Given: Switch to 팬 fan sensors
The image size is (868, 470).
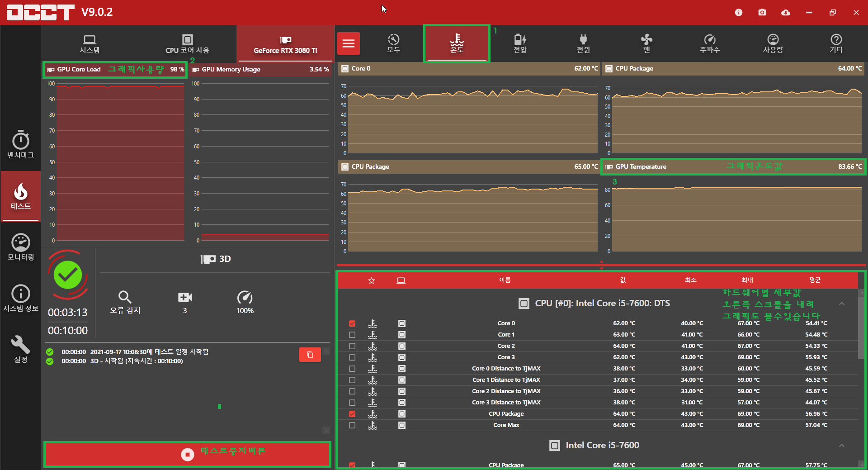Looking at the screenshot, I should click(x=646, y=43).
